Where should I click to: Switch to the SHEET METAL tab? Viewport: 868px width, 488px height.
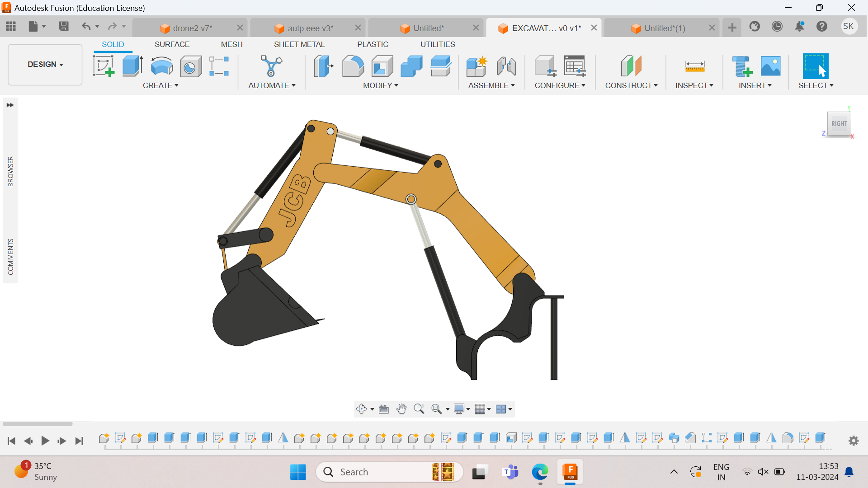(x=300, y=44)
